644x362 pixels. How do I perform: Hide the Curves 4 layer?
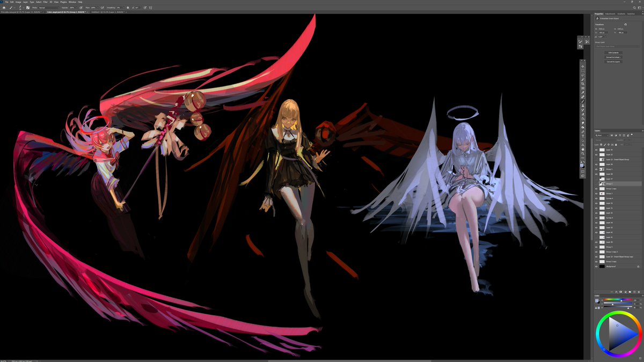coord(596,198)
